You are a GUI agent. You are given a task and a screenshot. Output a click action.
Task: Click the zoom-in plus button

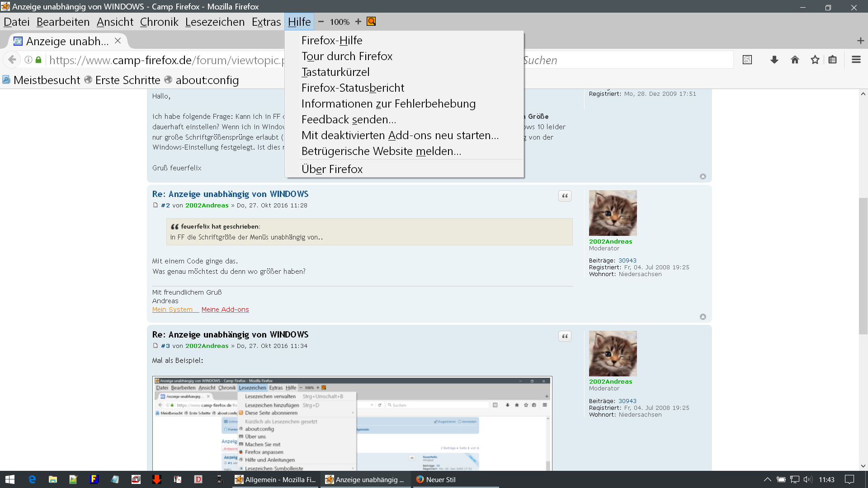pos(358,22)
